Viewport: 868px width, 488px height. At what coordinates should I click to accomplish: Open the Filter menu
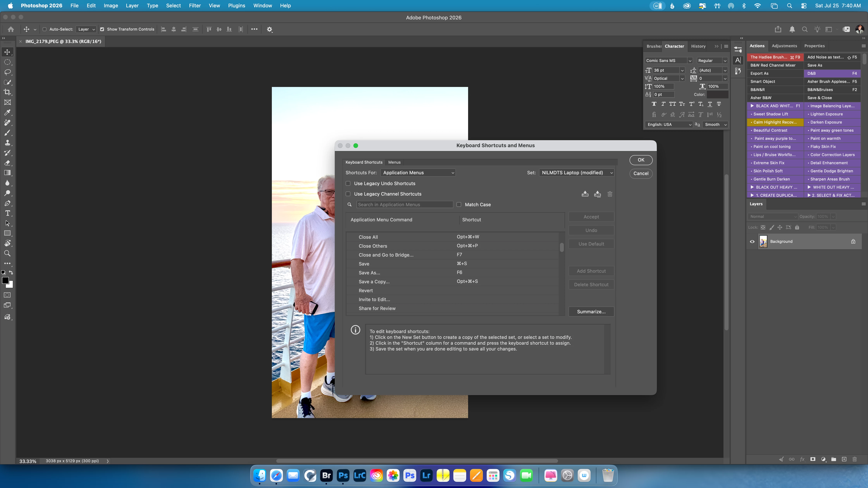(195, 6)
